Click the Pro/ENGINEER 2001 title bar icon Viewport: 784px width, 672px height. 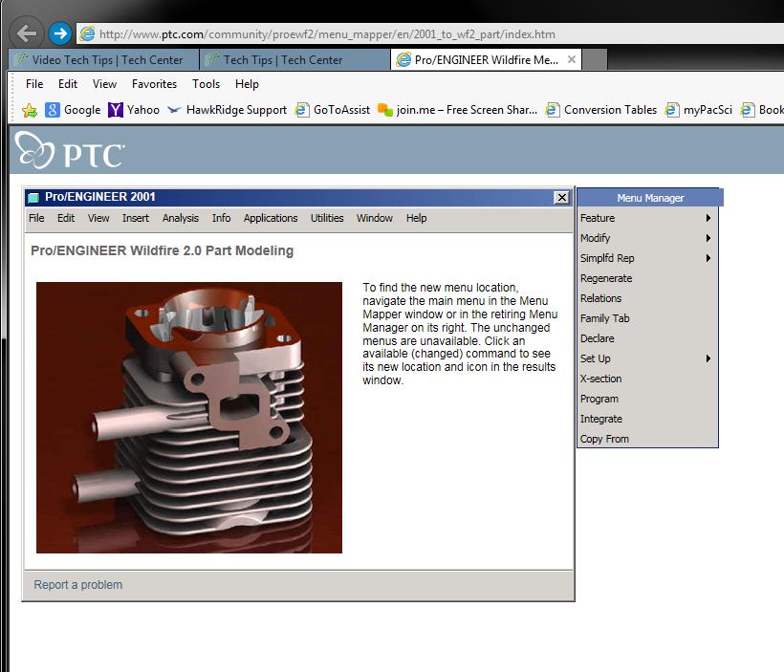click(33, 198)
